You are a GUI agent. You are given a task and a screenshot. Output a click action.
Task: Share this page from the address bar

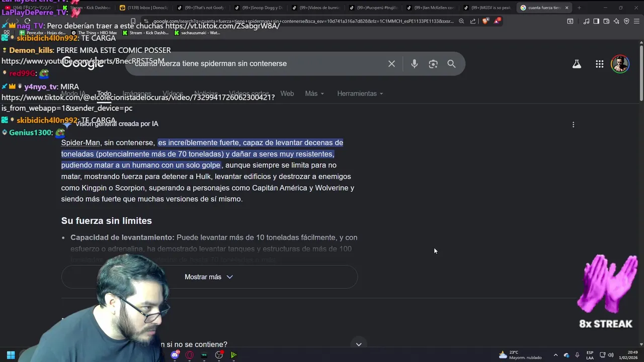click(473, 21)
